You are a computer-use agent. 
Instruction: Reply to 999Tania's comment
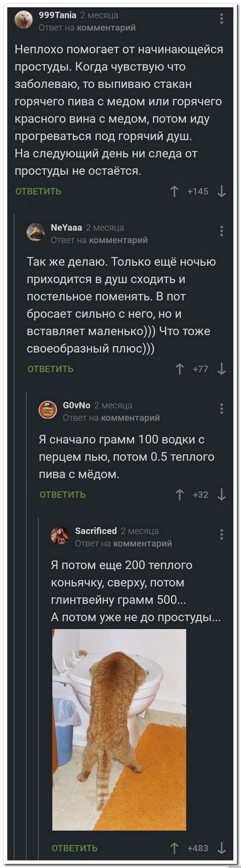(x=38, y=192)
